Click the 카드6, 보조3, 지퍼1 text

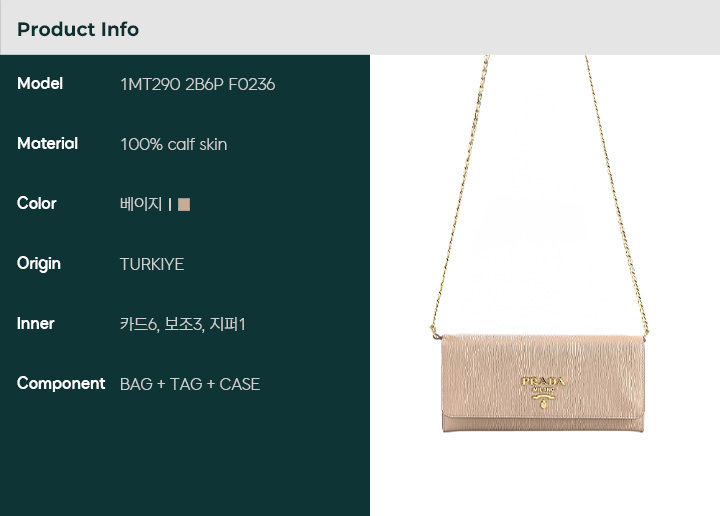click(183, 325)
